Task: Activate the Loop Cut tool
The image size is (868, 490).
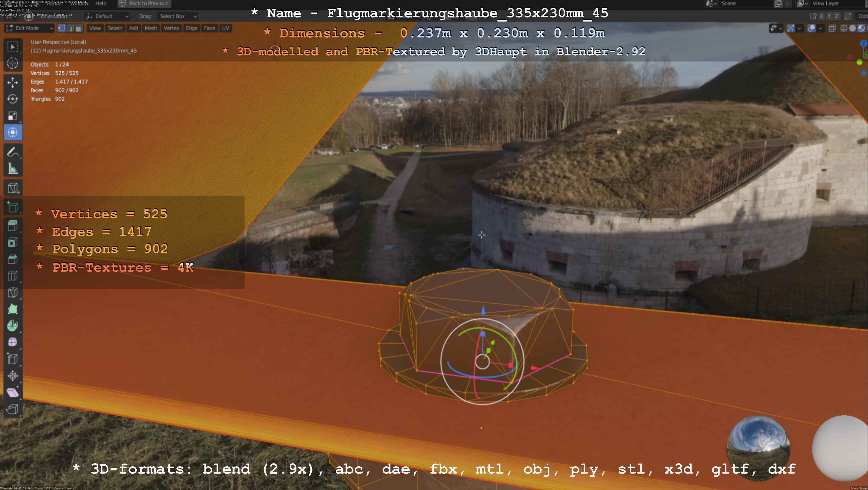Action: pos(13,276)
